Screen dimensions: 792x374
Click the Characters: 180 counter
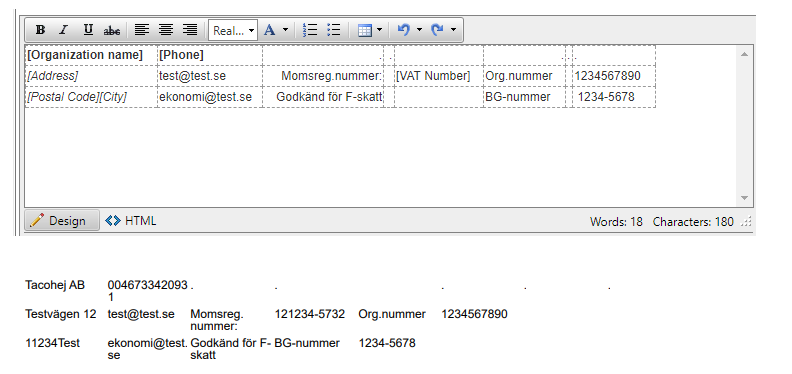693,221
